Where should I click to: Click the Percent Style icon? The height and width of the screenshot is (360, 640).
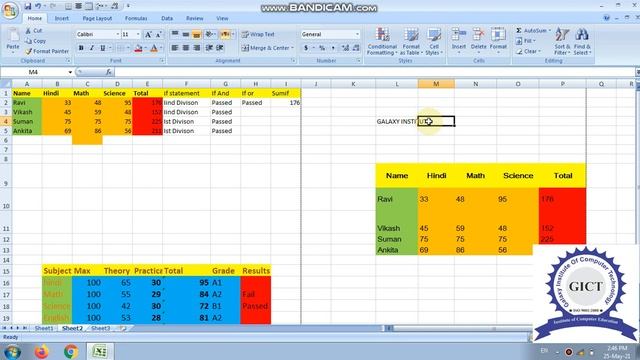tap(322, 48)
